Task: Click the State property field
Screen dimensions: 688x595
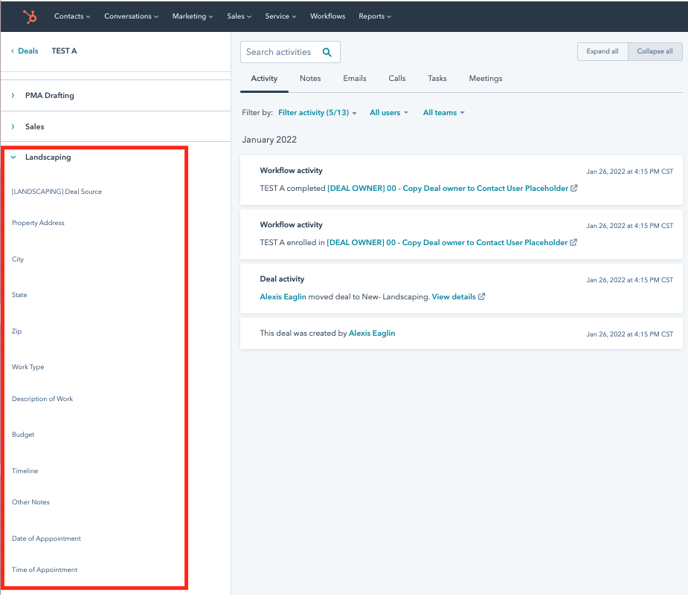Action: (x=19, y=295)
